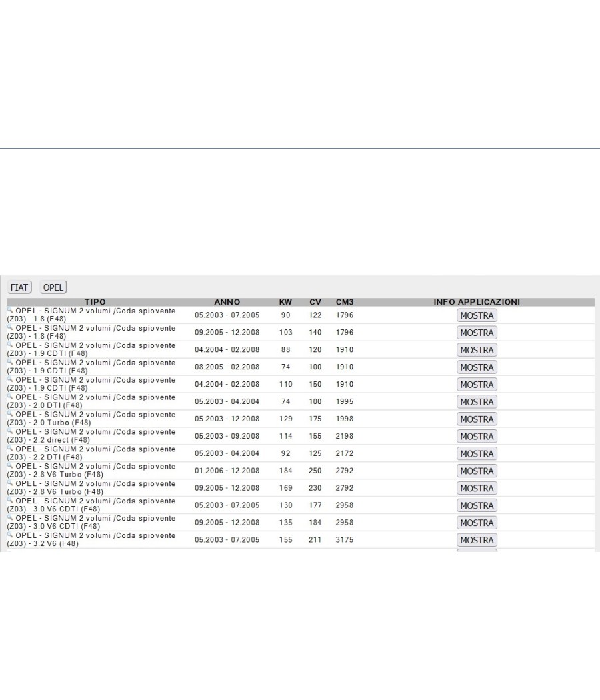Click the CM3 column header
Viewport: 600px width, 700px height.
[x=345, y=302]
